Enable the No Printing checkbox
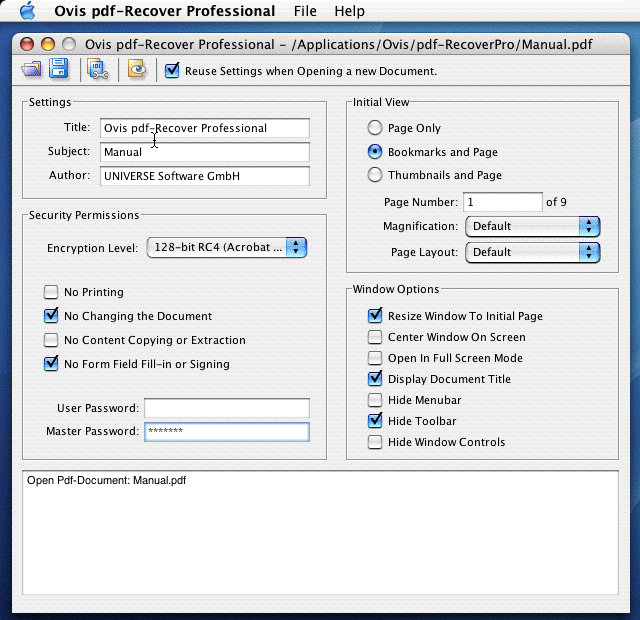Image resolution: width=640 pixels, height=620 pixels. [x=51, y=292]
